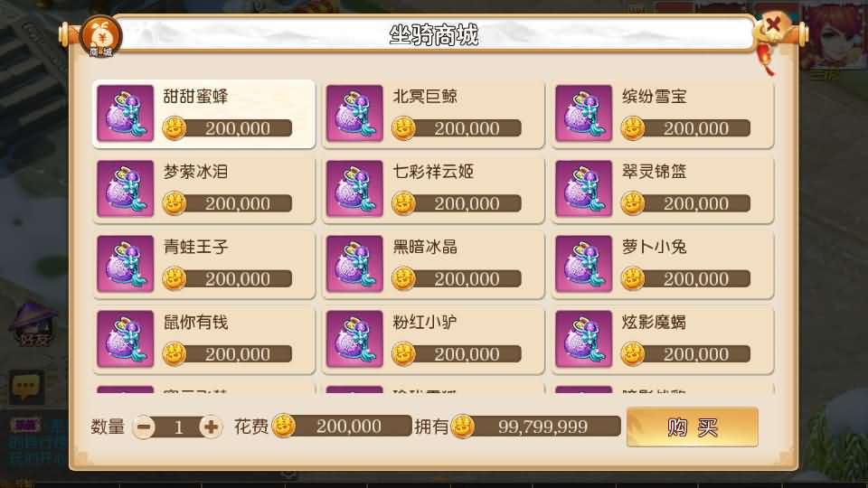Click the quantity number field
Viewport: 868px width, 488px height.
coord(178,427)
